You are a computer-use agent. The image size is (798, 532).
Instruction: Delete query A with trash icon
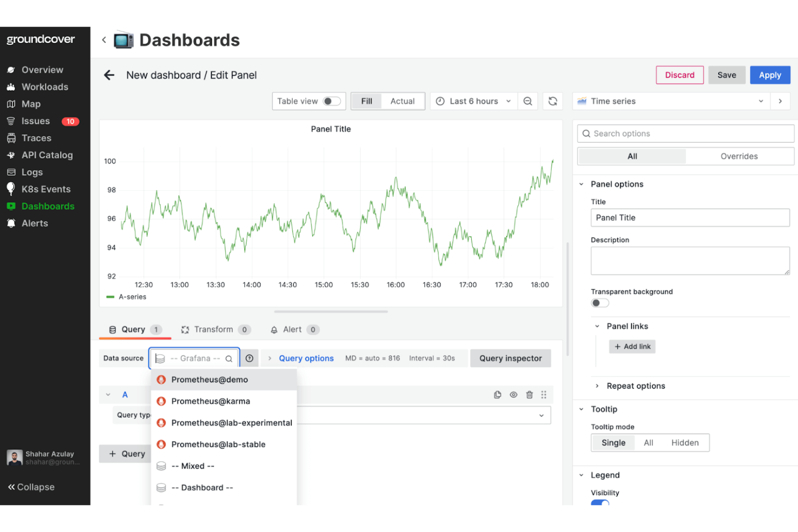(x=529, y=395)
